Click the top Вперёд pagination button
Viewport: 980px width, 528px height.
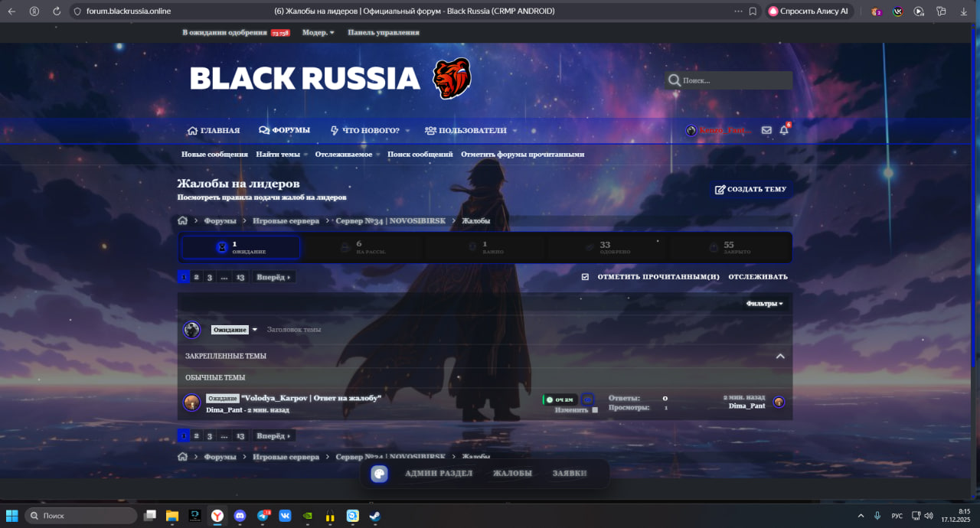coord(274,277)
